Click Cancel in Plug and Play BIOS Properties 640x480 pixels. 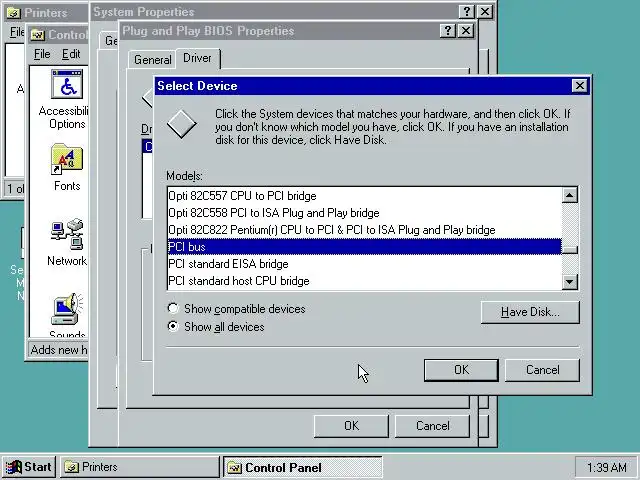[x=432, y=426]
